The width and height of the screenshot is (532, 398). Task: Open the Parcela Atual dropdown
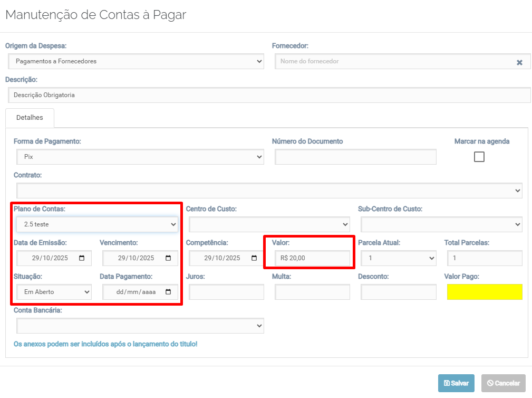point(398,258)
